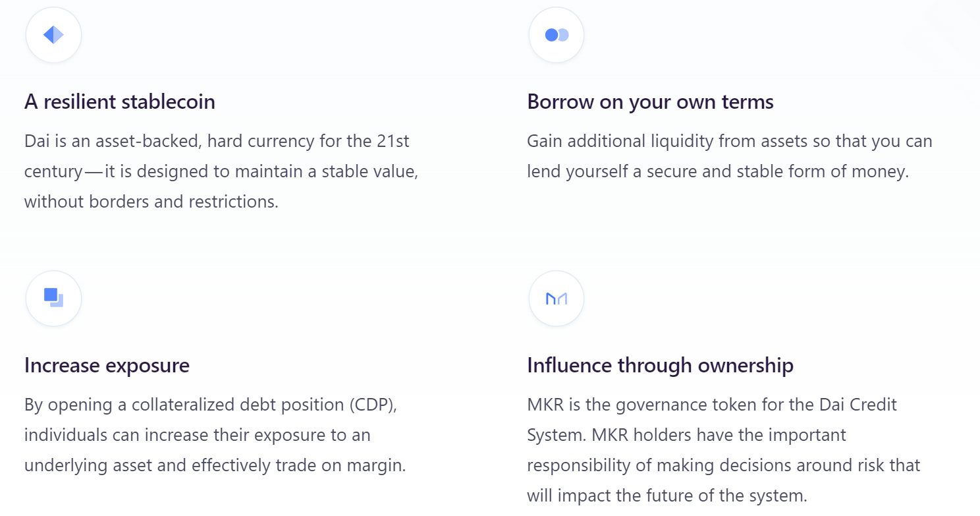This screenshot has height=516, width=980.
Task: Click the Maker logo icon above Influence through ownership
Action: click(557, 299)
